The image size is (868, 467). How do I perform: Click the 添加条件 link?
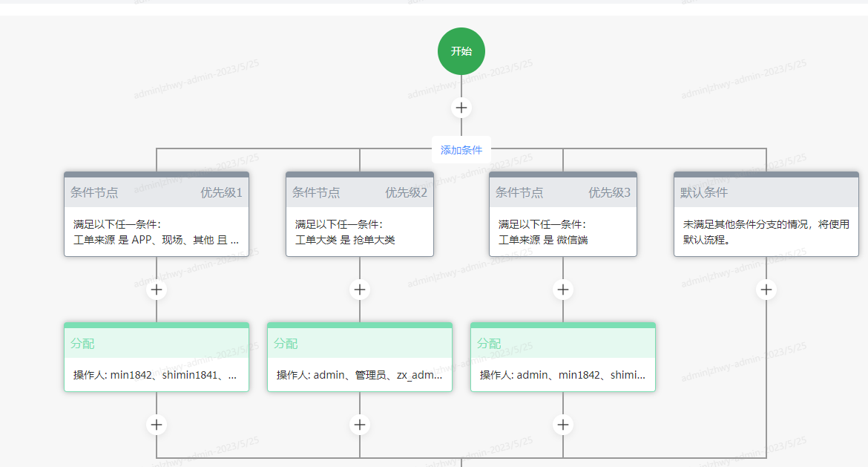coord(461,149)
